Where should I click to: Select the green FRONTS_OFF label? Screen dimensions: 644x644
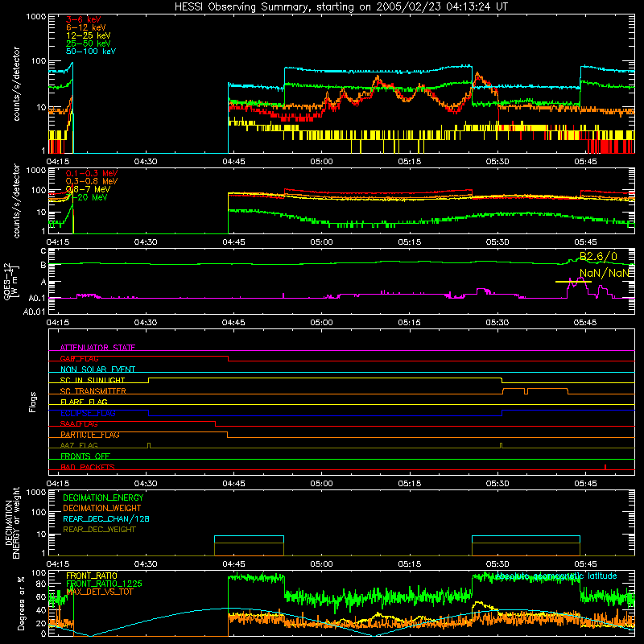(85, 456)
